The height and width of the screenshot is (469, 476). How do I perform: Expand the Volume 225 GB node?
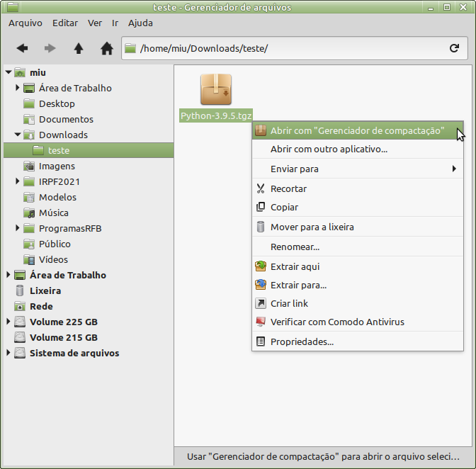pyautogui.click(x=8, y=322)
